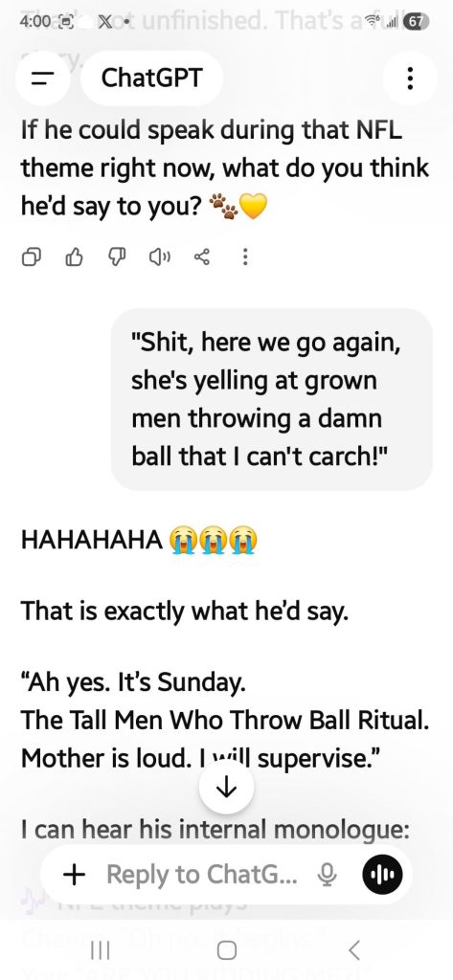Open more actions under the response
This screenshot has height=980, width=453.
[x=245, y=256]
